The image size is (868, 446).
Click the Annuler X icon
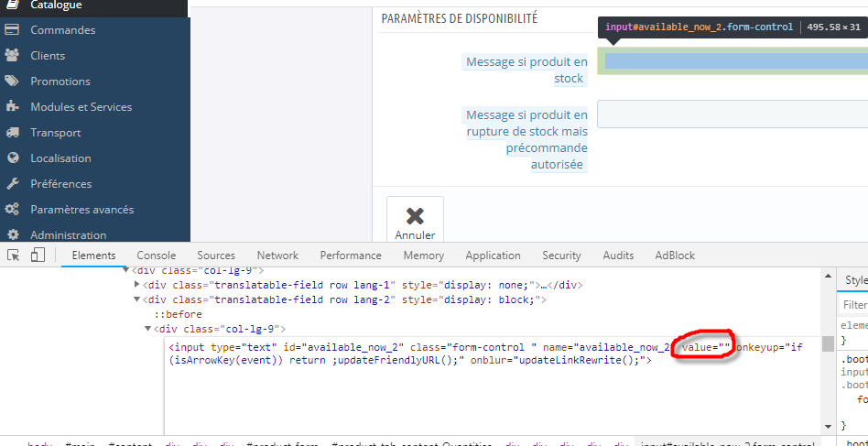(x=415, y=216)
